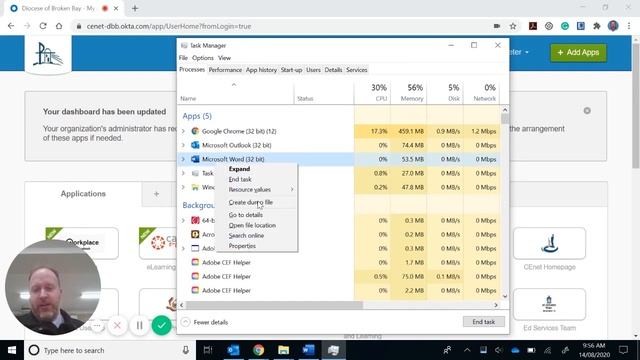The width and height of the screenshot is (640, 360).
Task: Switch to the Performance tab
Action: pos(225,70)
